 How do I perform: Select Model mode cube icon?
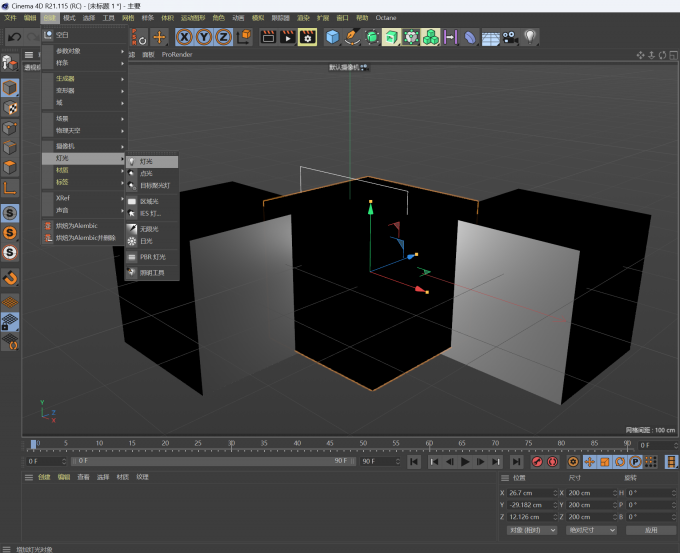pos(10,88)
